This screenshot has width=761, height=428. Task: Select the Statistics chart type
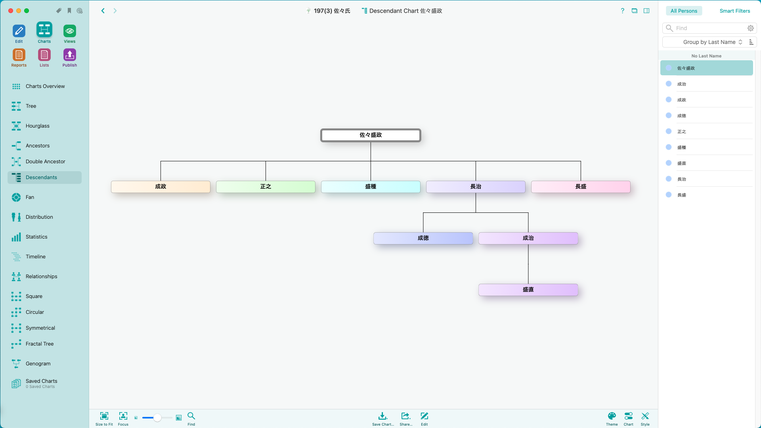pyautogui.click(x=45, y=237)
